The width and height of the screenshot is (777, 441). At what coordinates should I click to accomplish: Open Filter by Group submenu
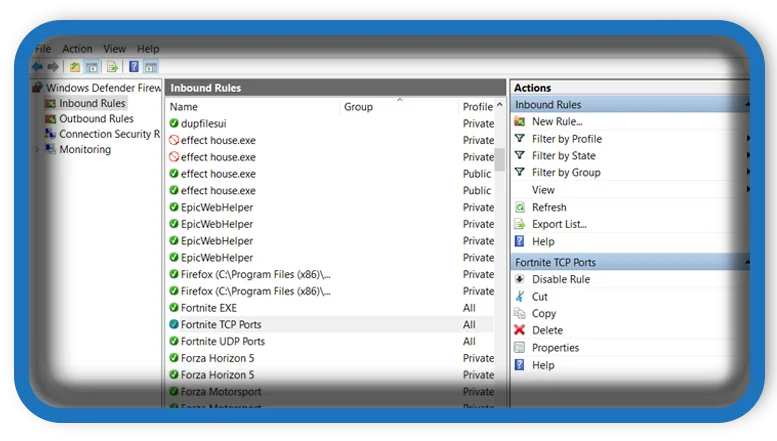pyautogui.click(x=566, y=172)
